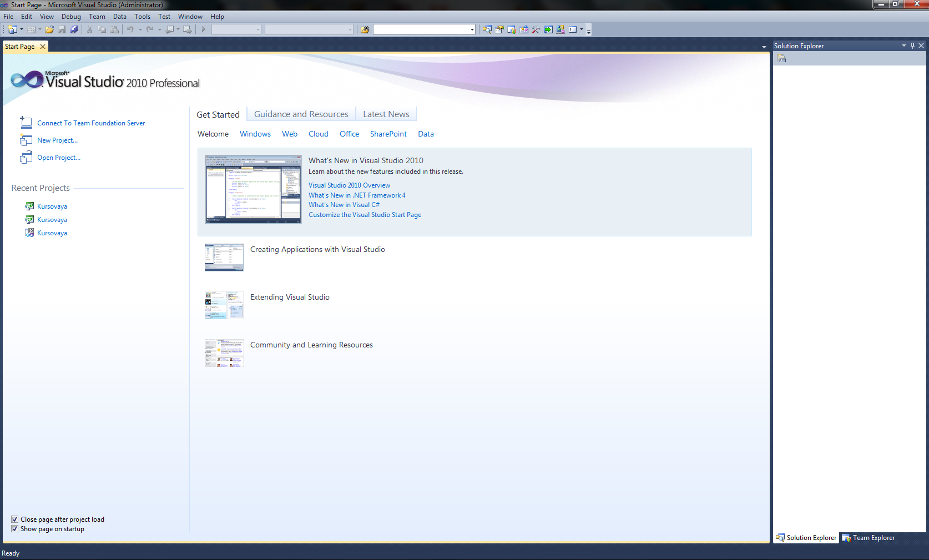929x560 pixels.
Task: Click the Properties Window toolbar icon
Action: (x=499, y=29)
